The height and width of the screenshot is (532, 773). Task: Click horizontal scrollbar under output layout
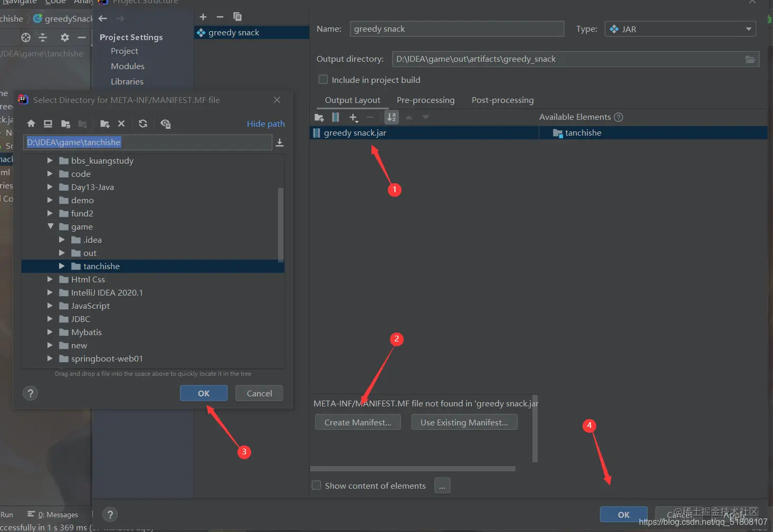click(413, 468)
